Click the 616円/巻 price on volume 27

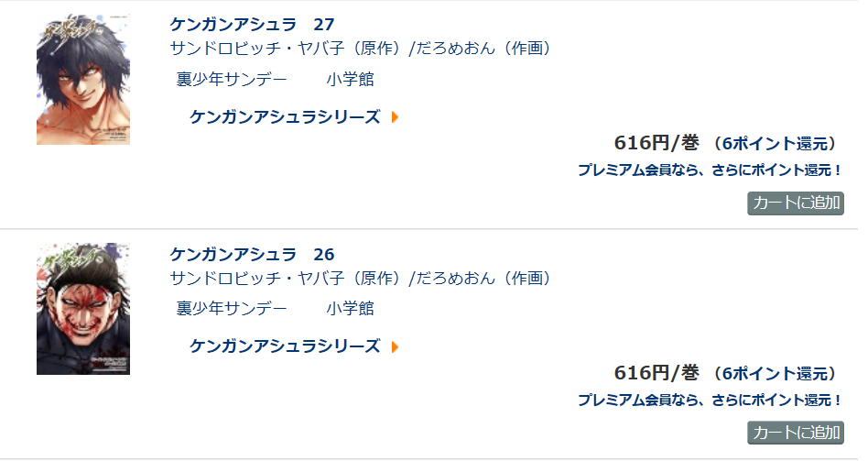click(656, 144)
